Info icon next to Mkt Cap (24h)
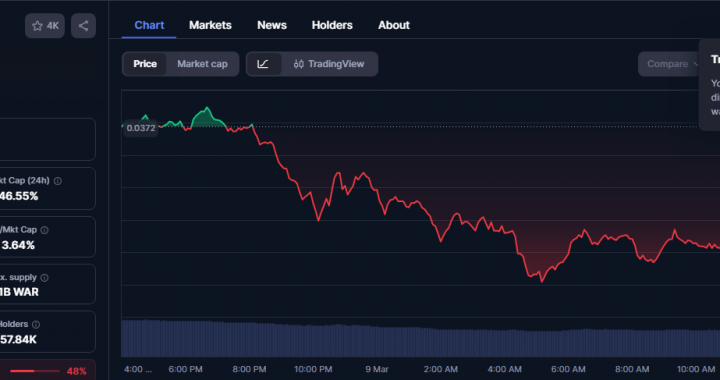This screenshot has width=720, height=380. point(58,181)
